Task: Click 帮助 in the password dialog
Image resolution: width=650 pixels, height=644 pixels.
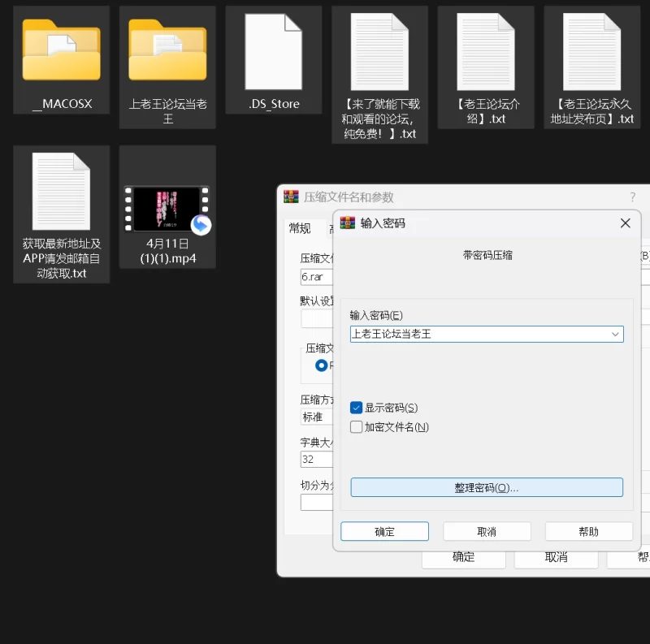Action: [x=588, y=531]
